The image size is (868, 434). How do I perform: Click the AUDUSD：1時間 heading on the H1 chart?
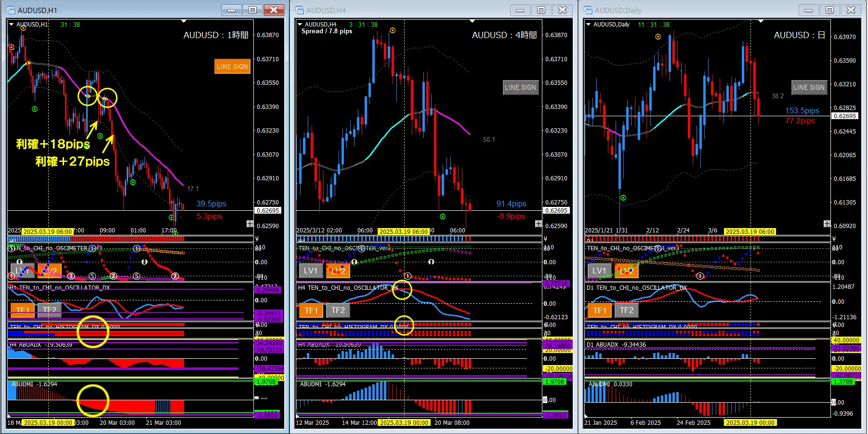tap(216, 35)
